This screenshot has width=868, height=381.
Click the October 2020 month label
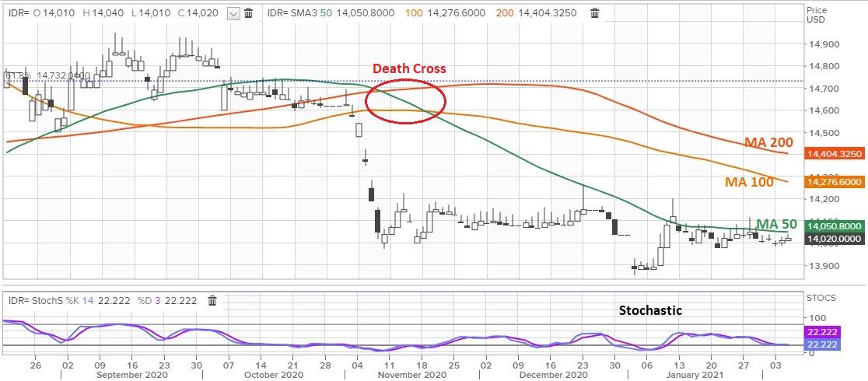(x=274, y=375)
